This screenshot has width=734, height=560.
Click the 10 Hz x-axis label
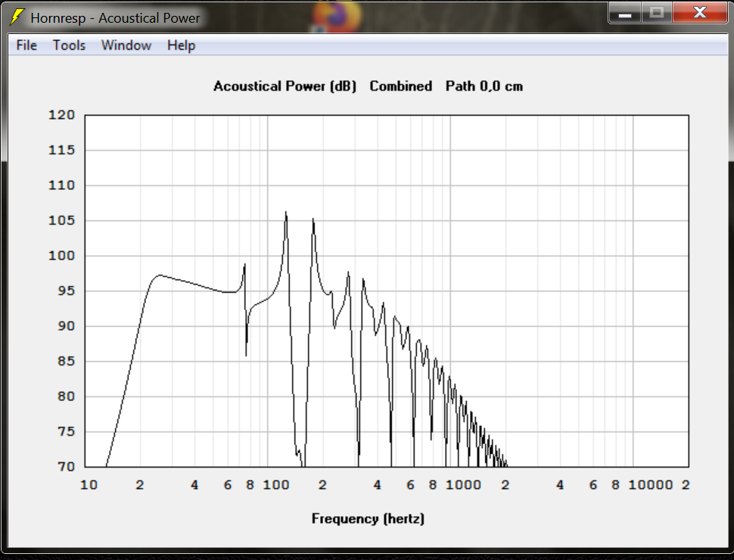(89, 485)
